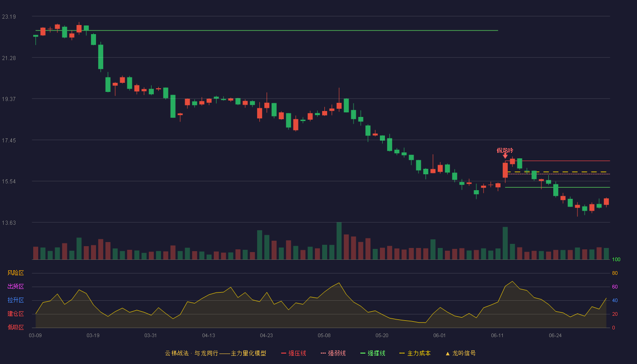Click the 建仓区 zone label
This screenshot has height=364, width=637.
point(15,314)
